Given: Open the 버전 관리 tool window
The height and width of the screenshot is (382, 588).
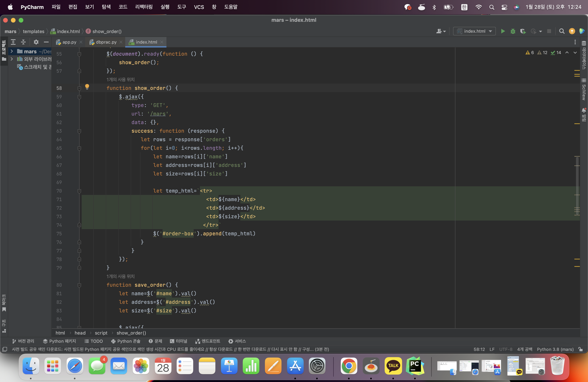Looking at the screenshot, I should [x=24, y=341].
